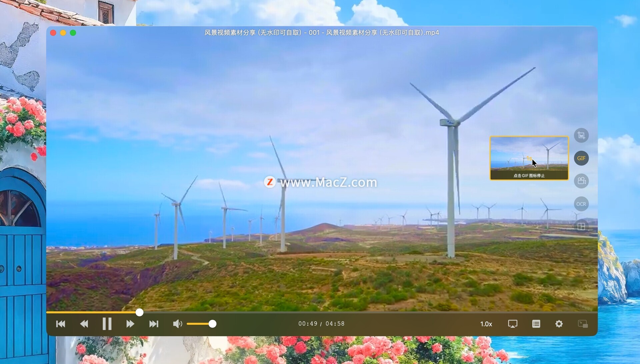Click the split view panel icon
The width and height of the screenshot is (640, 364).
point(581,227)
